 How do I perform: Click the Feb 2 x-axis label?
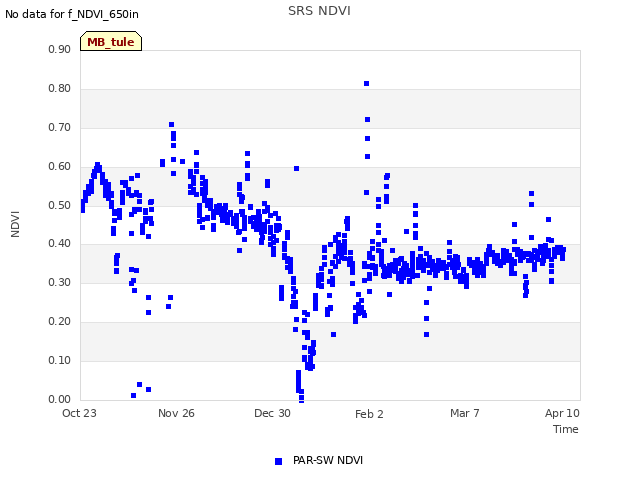pos(369,414)
